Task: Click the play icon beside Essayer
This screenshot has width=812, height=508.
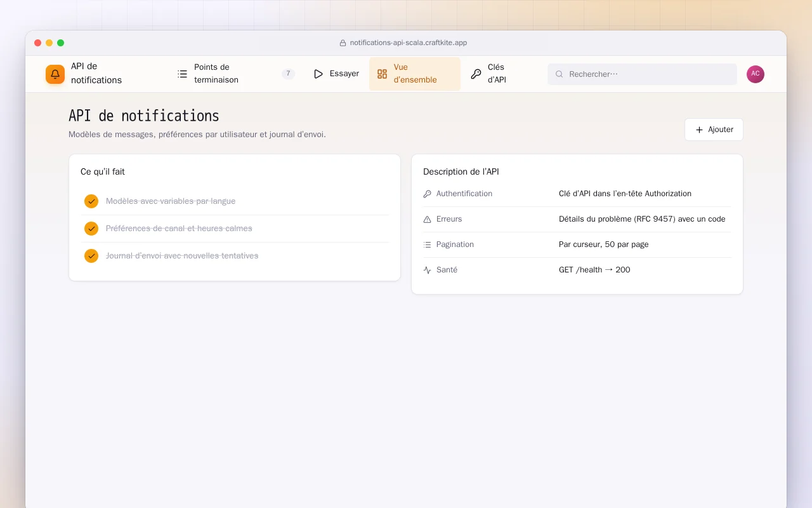Action: [x=318, y=74]
